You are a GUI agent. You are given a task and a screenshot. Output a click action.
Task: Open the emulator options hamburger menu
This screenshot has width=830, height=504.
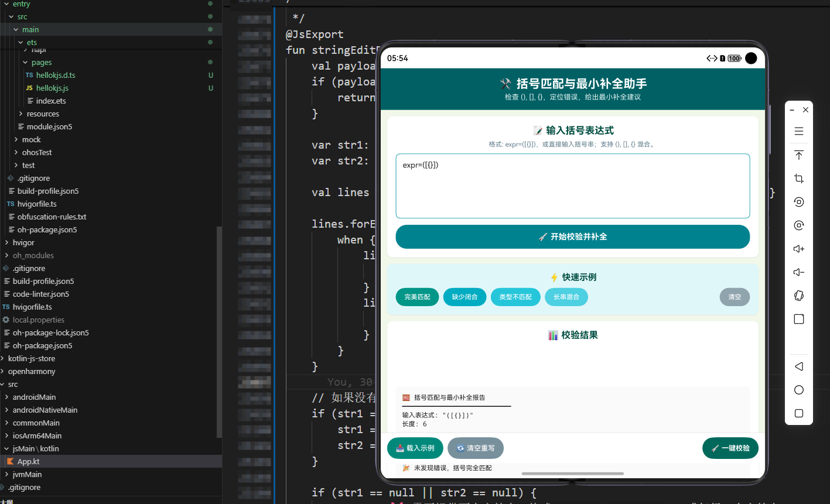pyautogui.click(x=798, y=131)
